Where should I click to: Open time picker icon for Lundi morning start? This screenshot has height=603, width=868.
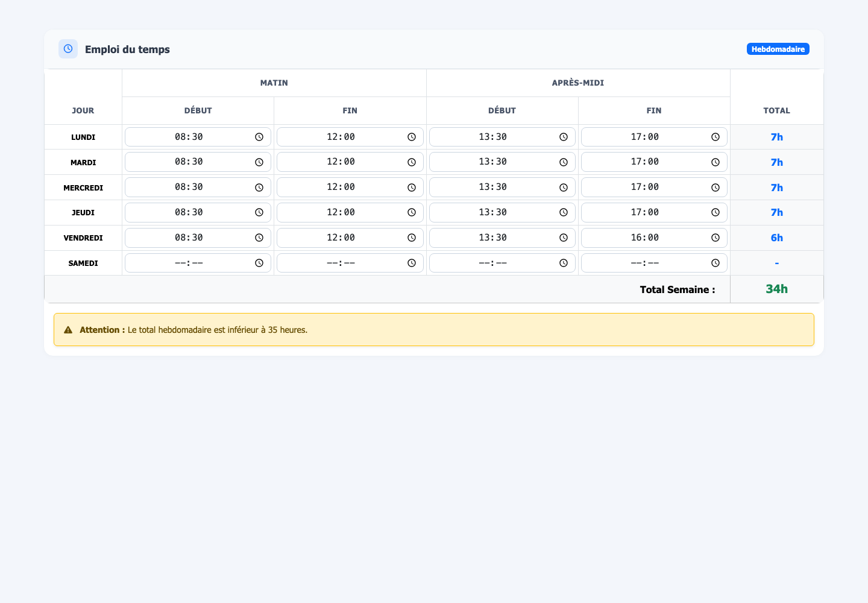tap(259, 137)
